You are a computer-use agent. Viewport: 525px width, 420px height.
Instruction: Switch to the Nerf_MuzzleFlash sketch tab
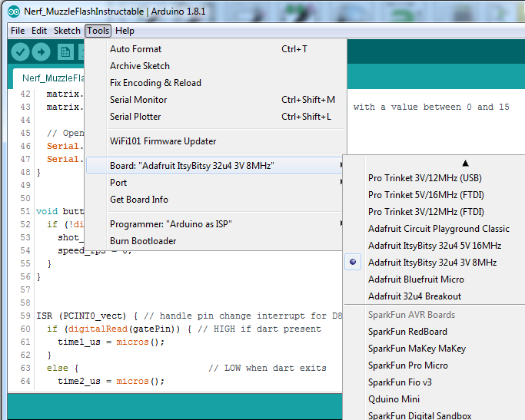click(48, 78)
